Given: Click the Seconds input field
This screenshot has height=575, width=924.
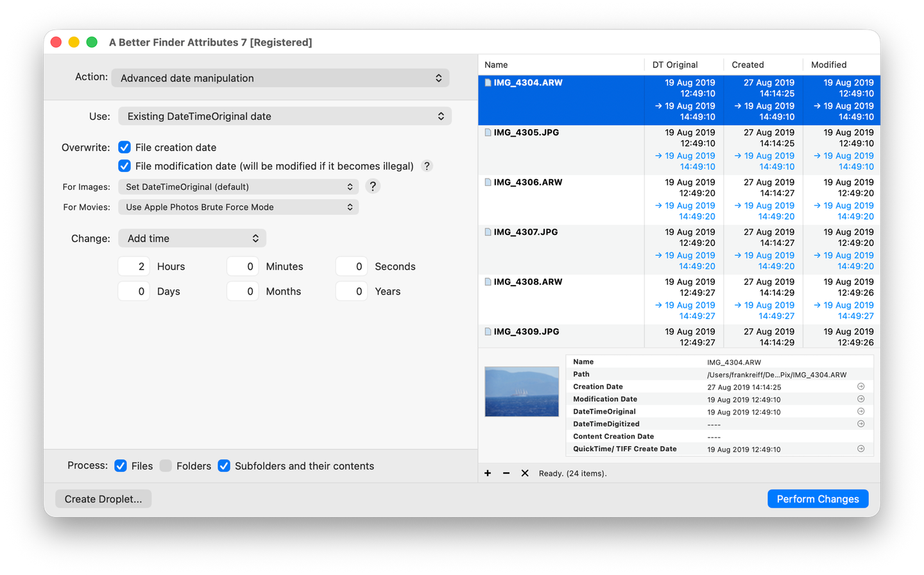Looking at the screenshot, I should (352, 266).
